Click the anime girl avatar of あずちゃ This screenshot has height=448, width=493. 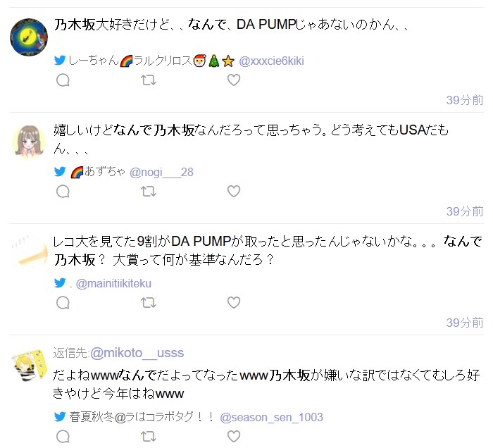(x=29, y=142)
